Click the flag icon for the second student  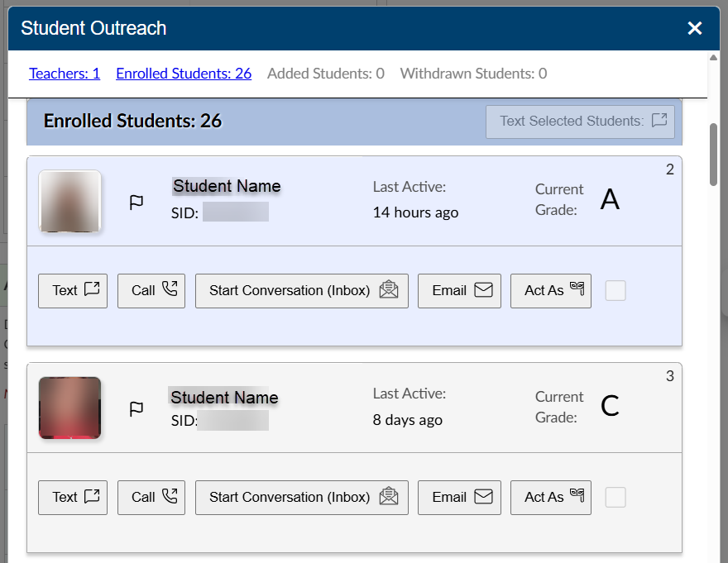(136, 407)
